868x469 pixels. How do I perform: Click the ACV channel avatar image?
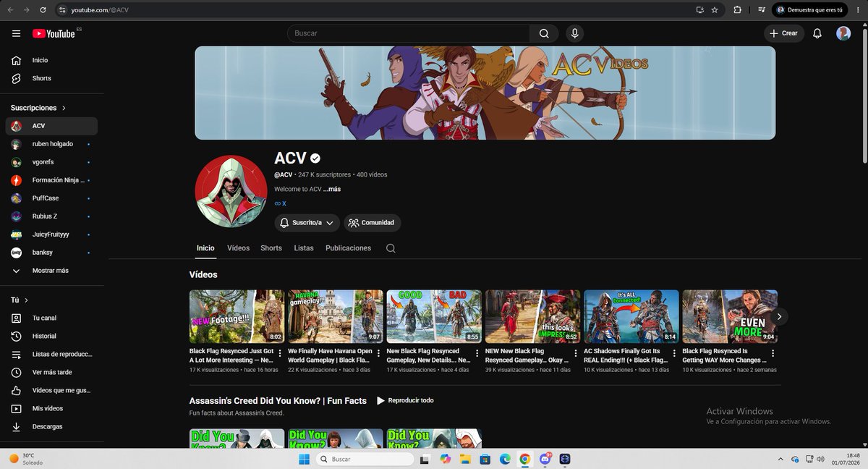231,192
